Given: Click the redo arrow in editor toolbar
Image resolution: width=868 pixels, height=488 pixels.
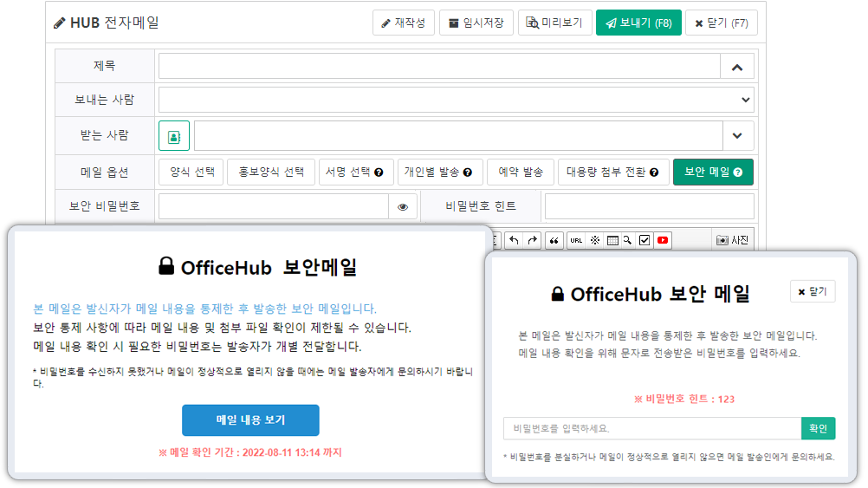Looking at the screenshot, I should [x=532, y=240].
